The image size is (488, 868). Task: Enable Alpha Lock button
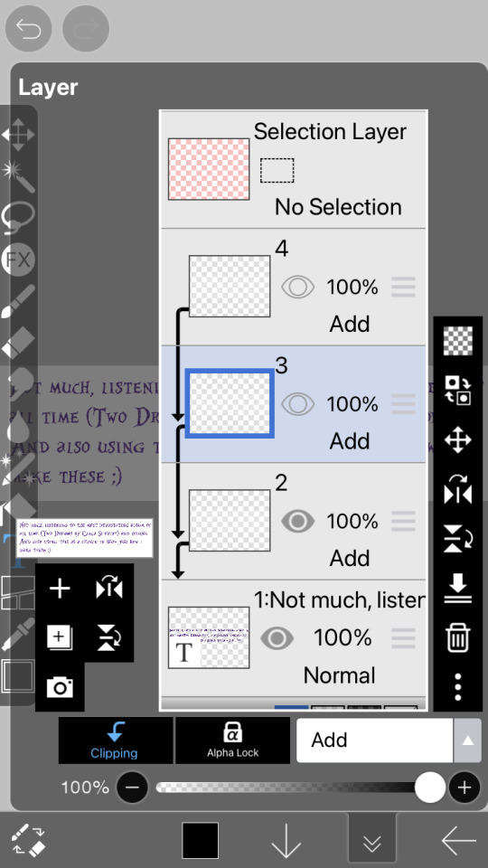[233, 741]
